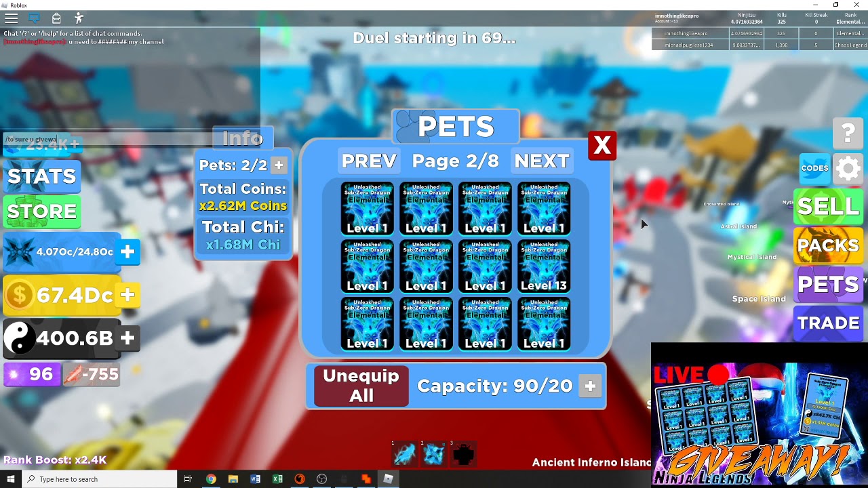The height and width of the screenshot is (488, 868).
Task: Click the green SELL button
Action: [829, 206]
